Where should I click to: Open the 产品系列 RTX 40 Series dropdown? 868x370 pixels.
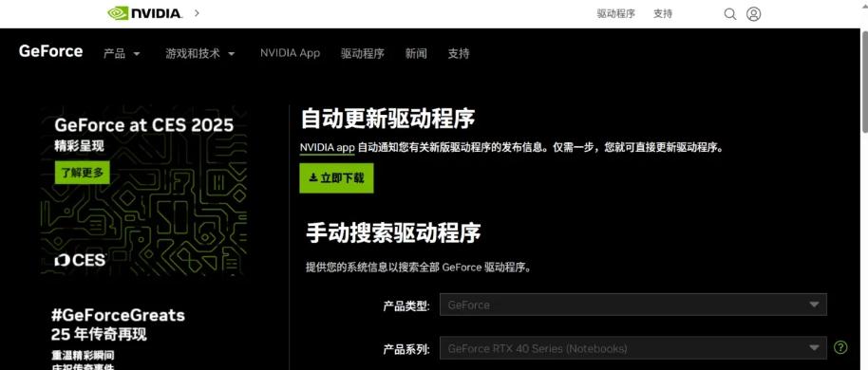coord(632,348)
